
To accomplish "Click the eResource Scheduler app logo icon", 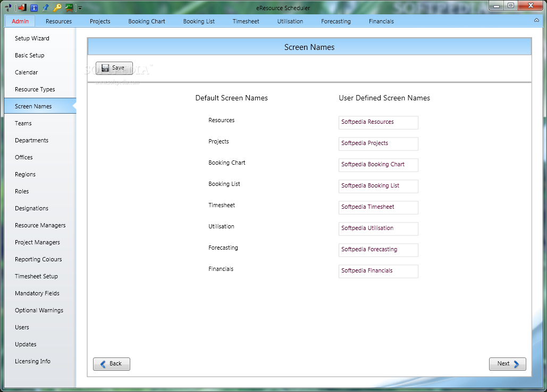I will 8,7.
